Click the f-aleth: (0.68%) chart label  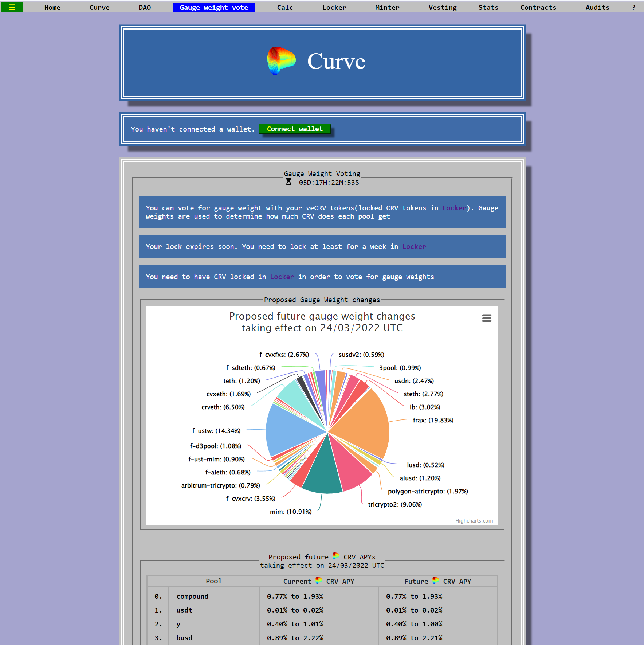tap(228, 472)
